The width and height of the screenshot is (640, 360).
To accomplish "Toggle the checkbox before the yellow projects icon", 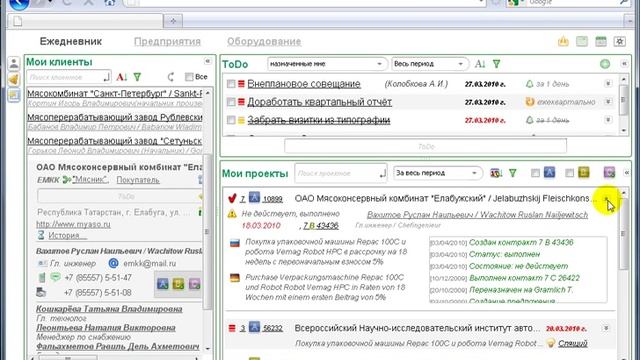I will [569, 173].
